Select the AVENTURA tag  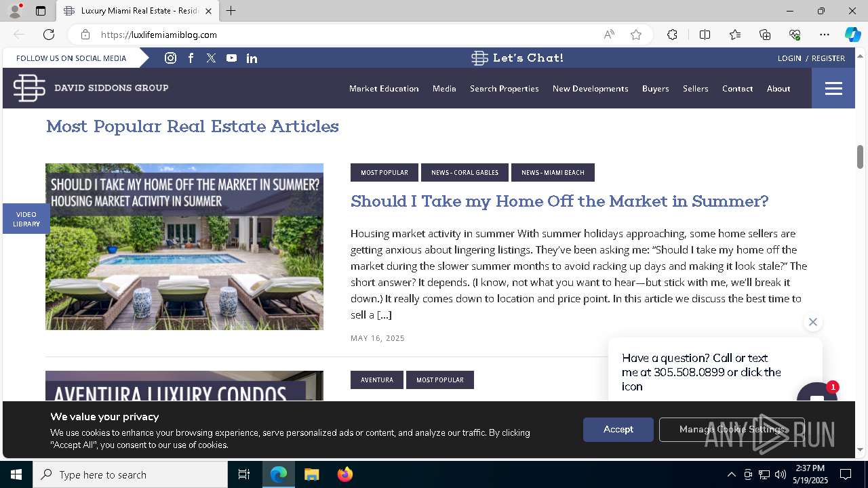(377, 380)
